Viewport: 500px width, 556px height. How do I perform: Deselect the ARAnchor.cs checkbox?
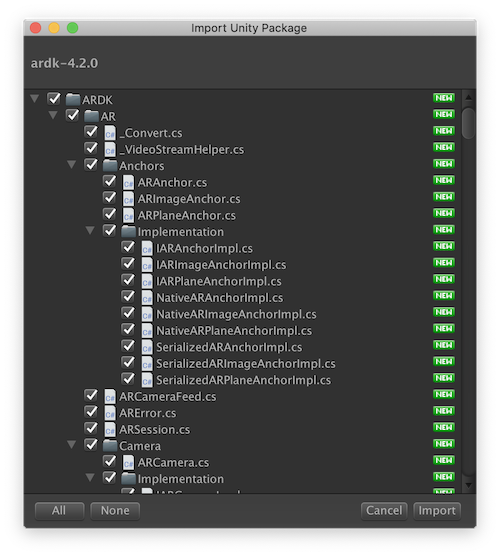click(x=110, y=181)
